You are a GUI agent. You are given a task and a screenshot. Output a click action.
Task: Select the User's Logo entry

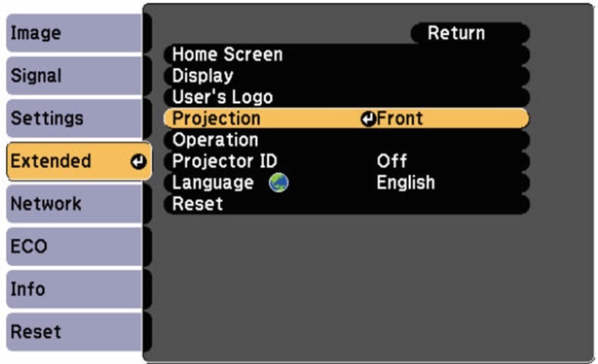[347, 97]
